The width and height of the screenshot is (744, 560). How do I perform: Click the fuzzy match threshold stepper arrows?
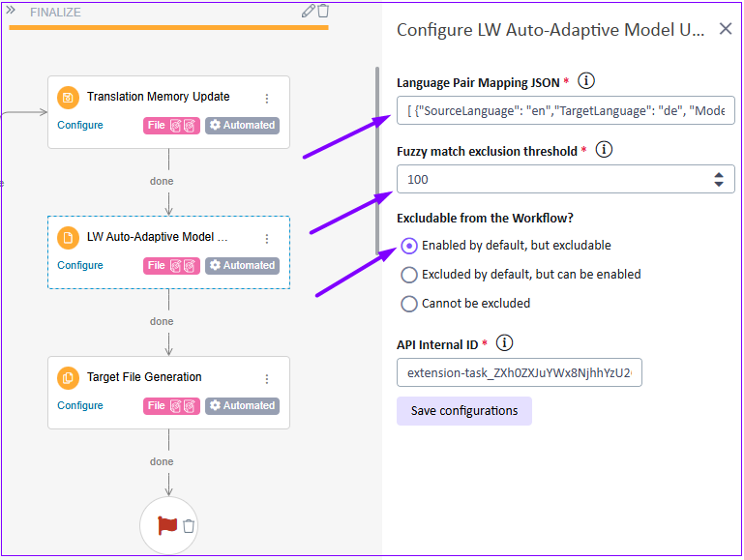718,179
